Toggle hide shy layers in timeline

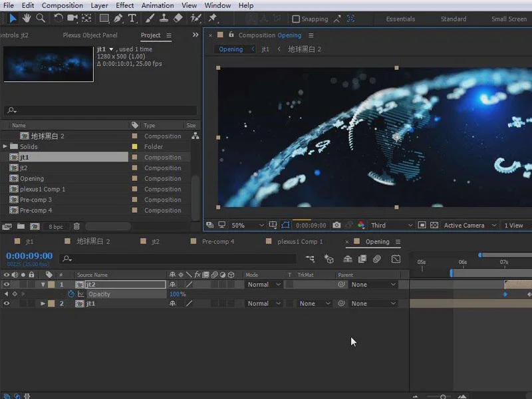pyautogui.click(x=348, y=259)
